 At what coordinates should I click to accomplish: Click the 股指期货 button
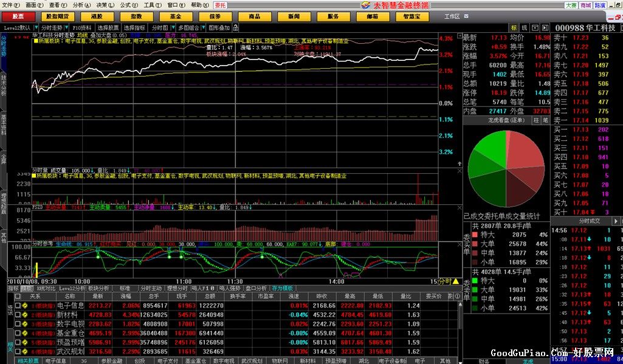coord(57,16)
